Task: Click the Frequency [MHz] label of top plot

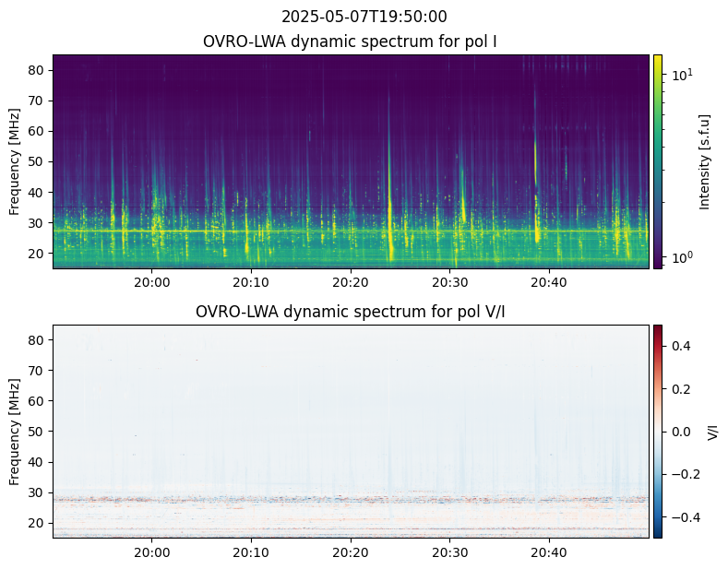Action: coord(15,161)
